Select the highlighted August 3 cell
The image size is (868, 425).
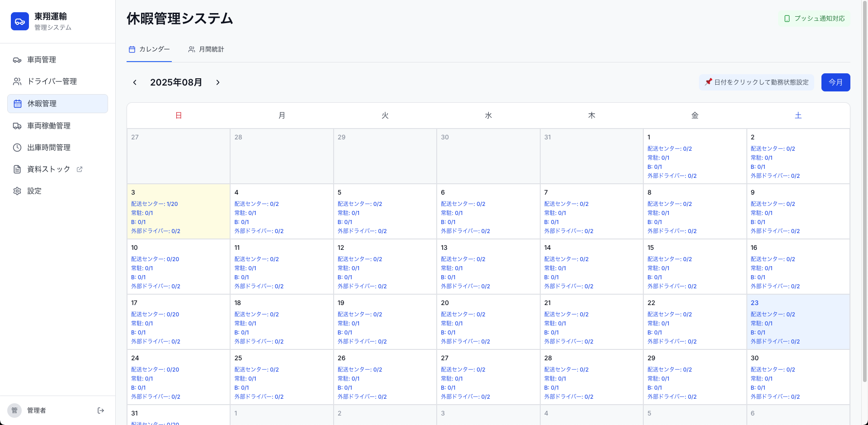point(179,211)
